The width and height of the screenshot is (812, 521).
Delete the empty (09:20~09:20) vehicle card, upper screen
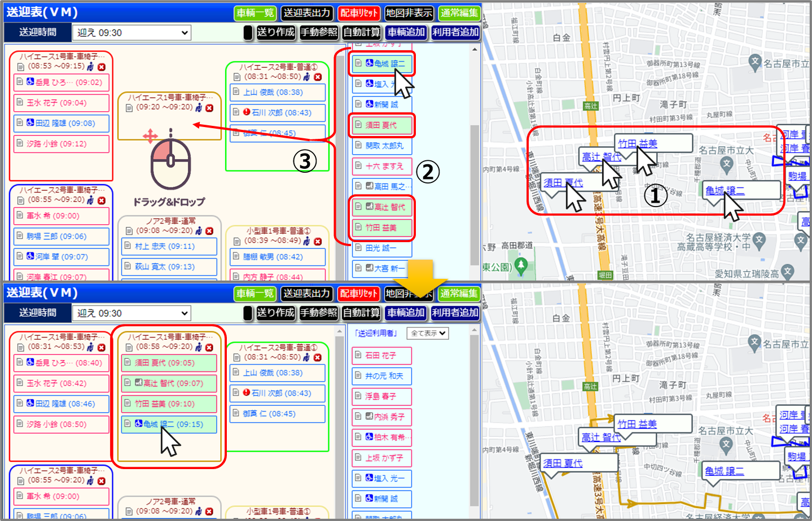(x=209, y=108)
